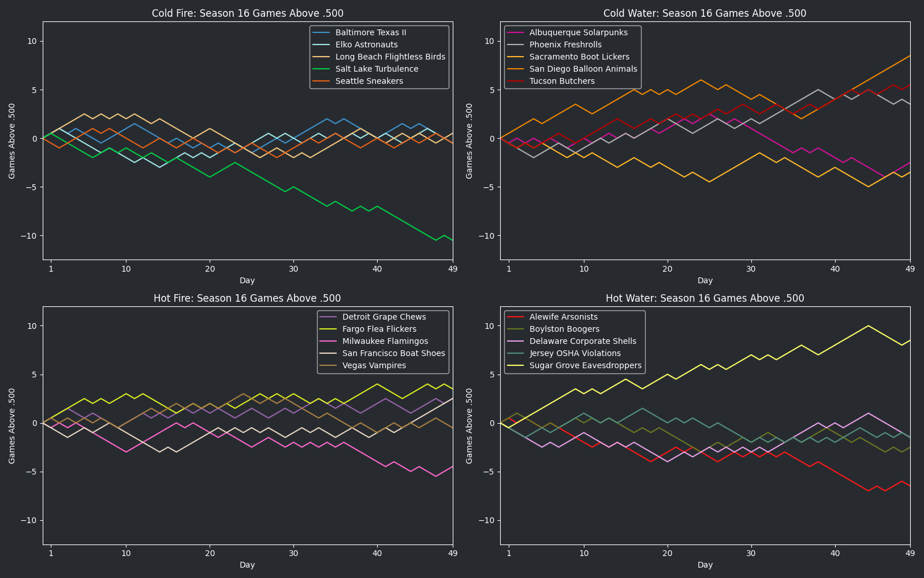Viewport: 924px width, 578px height.
Task: Click the Day axis label under Cold Fire
Action: click(247, 280)
